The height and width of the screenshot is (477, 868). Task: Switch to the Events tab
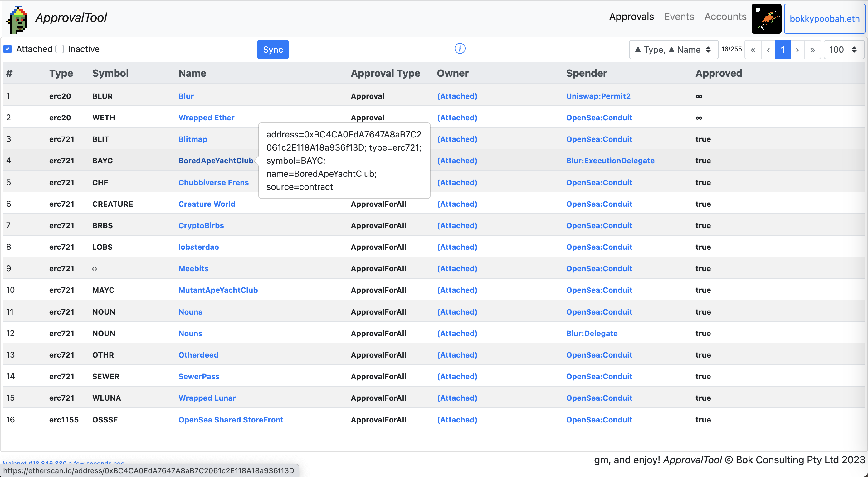679,17
